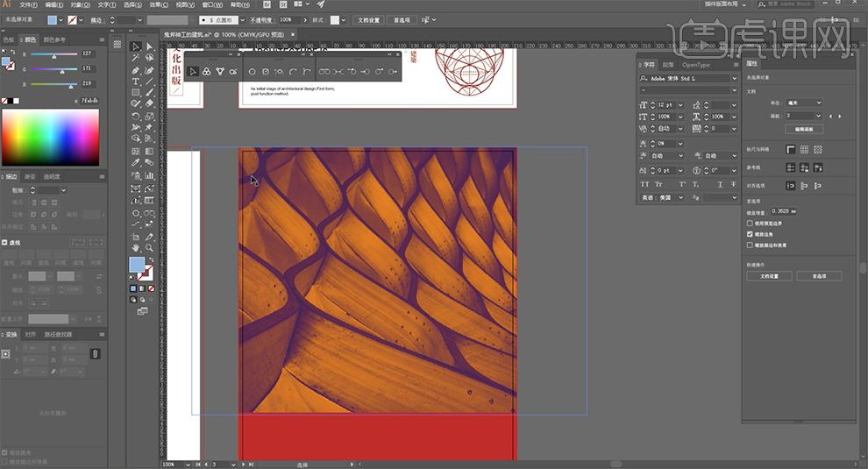Image resolution: width=868 pixels, height=469 pixels.
Task: Select the Rectangle shape tool
Action: (x=136, y=92)
